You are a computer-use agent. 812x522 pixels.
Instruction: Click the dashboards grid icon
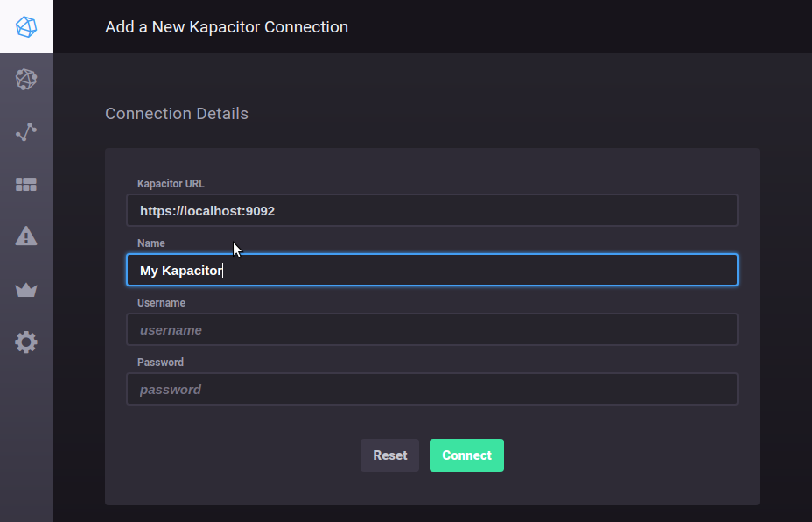click(x=26, y=184)
